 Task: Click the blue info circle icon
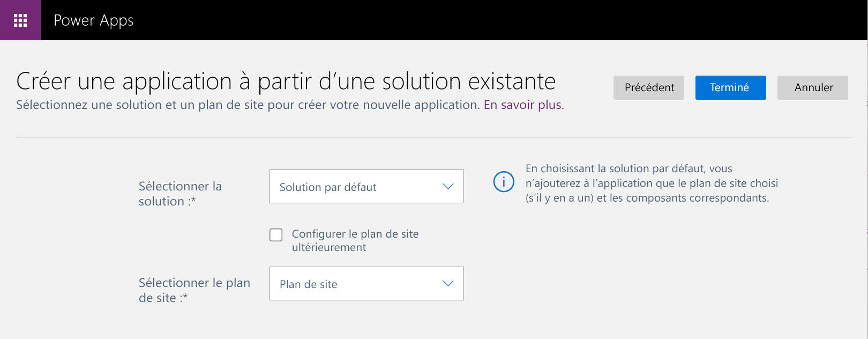tap(503, 182)
